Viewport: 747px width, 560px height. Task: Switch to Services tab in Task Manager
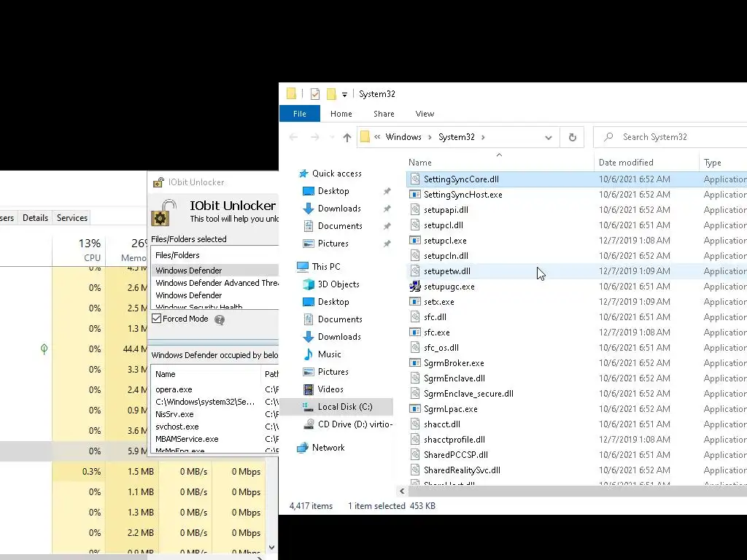[72, 217]
